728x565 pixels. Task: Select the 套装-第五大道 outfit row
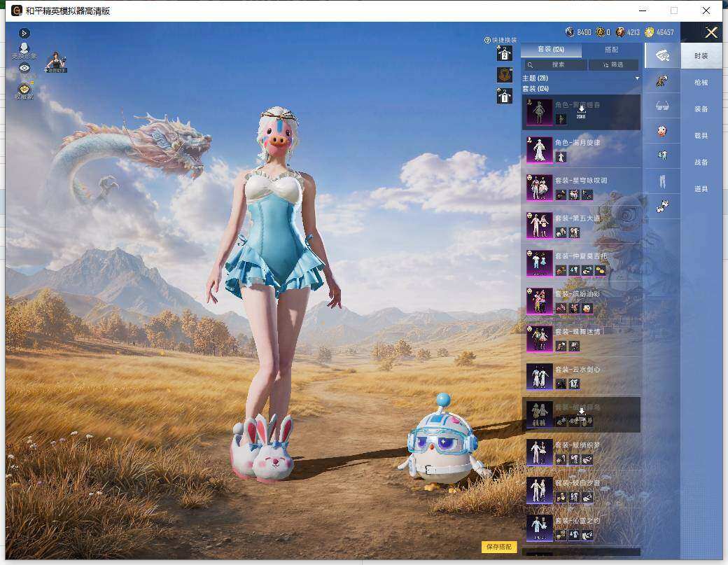pos(581,225)
